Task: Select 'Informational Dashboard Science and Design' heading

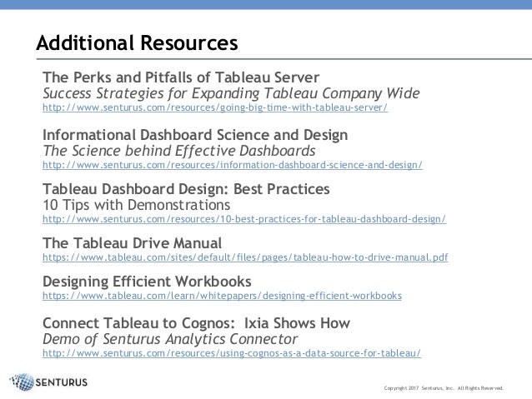Action: 195,135
